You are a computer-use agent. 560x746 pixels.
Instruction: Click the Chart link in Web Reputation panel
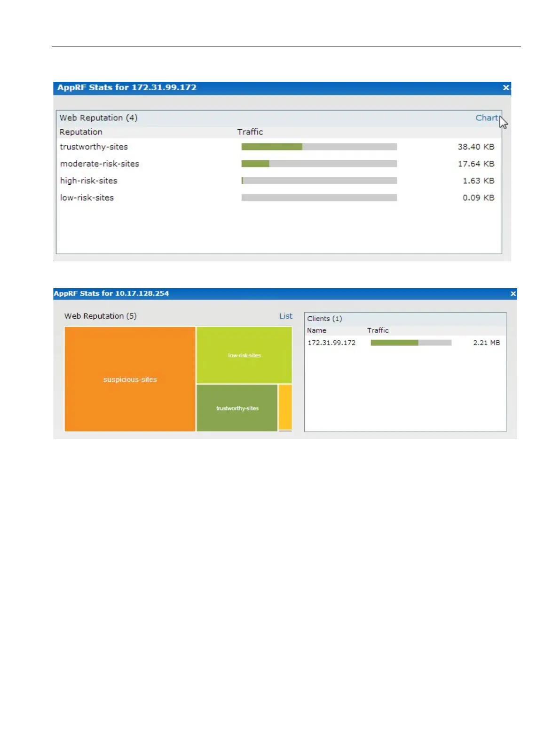tap(486, 118)
